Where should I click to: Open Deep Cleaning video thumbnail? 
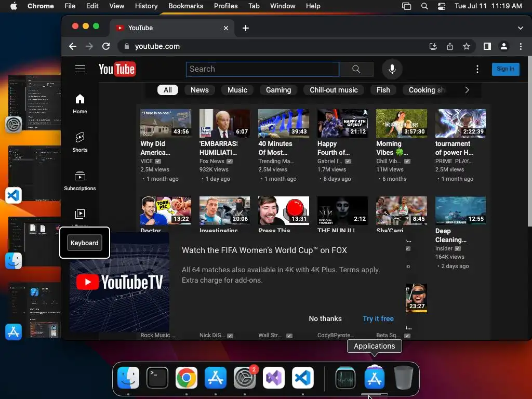pyautogui.click(x=460, y=210)
